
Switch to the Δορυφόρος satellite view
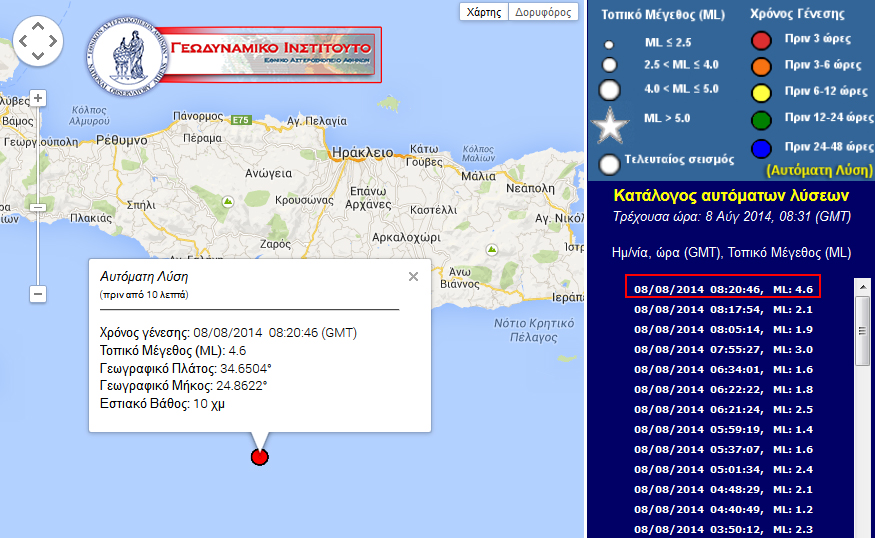(542, 12)
